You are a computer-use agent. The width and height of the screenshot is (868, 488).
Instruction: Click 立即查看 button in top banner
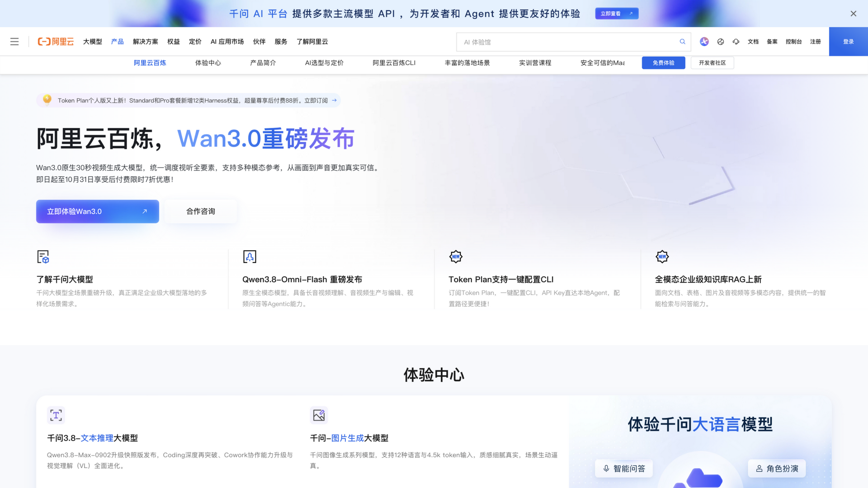click(x=617, y=14)
